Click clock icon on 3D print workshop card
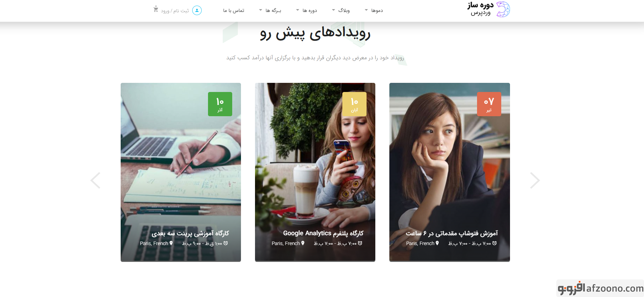 226,243
